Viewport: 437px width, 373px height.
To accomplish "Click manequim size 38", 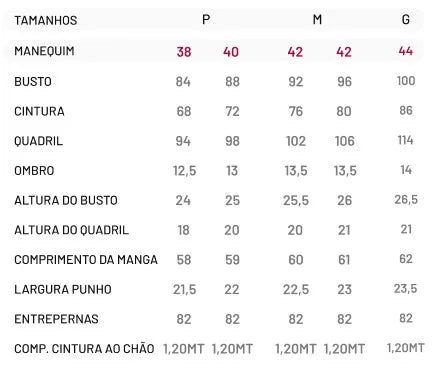I will click(184, 52).
